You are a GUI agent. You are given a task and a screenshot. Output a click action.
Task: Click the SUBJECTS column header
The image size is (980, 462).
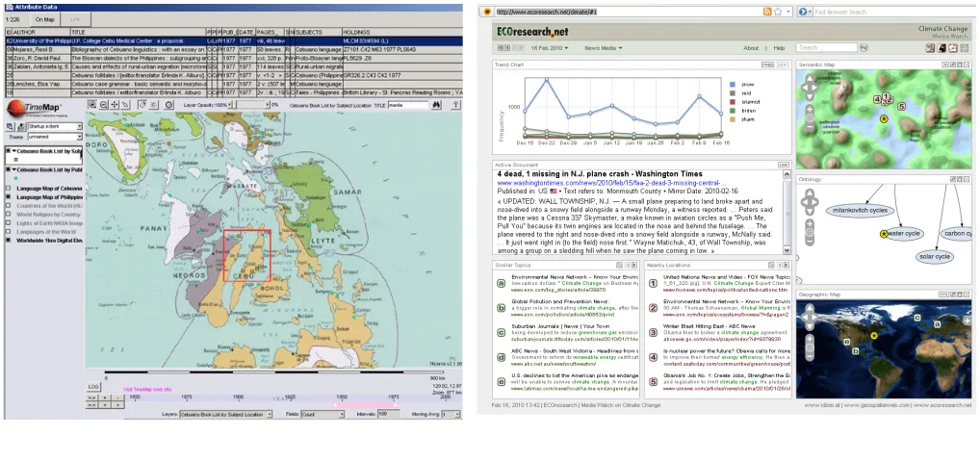click(x=318, y=31)
